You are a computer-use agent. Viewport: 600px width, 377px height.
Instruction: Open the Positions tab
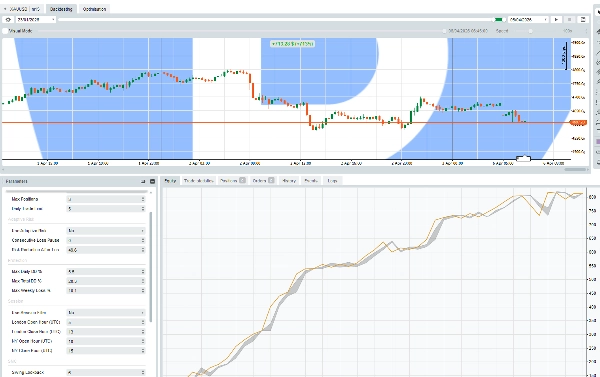coord(232,181)
